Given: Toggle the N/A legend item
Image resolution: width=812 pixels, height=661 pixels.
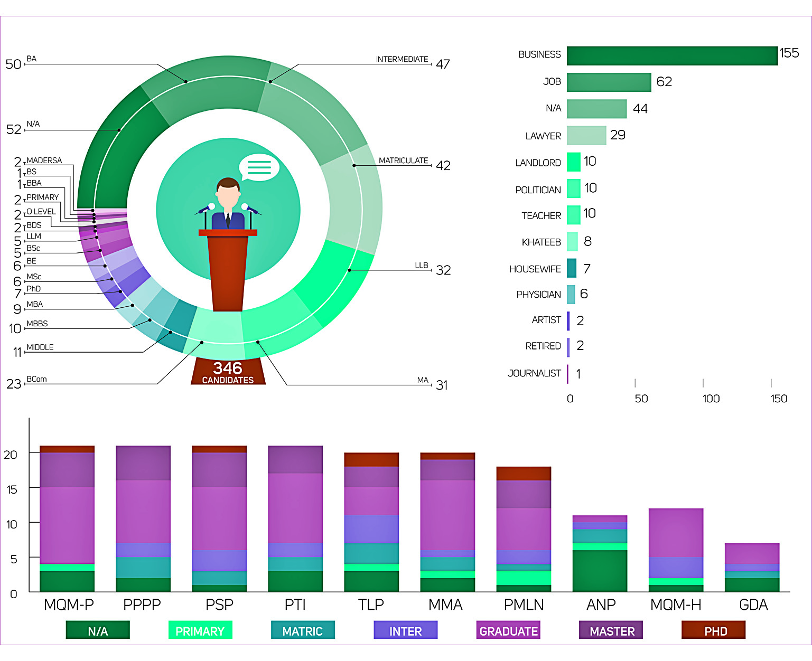Looking at the screenshot, I should click(98, 630).
